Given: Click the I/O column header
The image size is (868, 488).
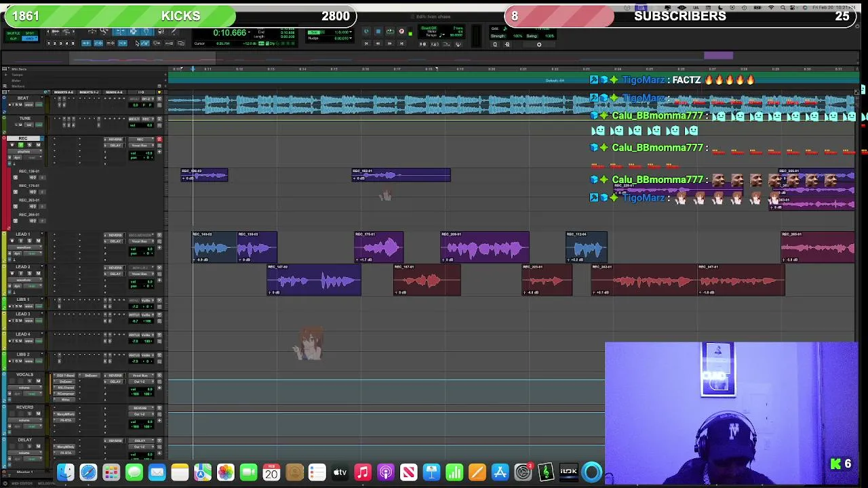Looking at the screenshot, I should point(142,92).
